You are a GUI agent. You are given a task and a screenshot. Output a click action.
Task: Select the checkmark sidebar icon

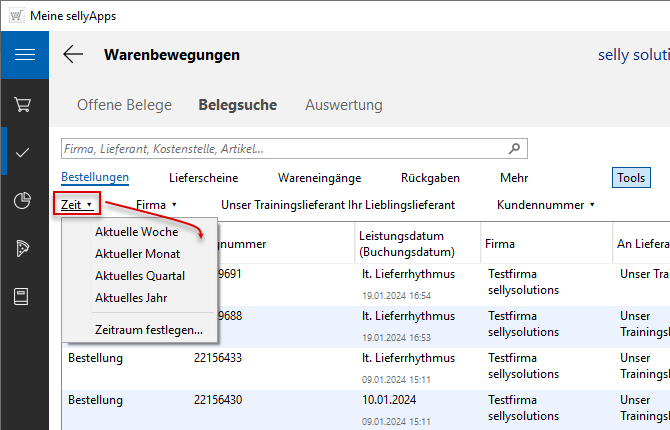click(x=24, y=152)
